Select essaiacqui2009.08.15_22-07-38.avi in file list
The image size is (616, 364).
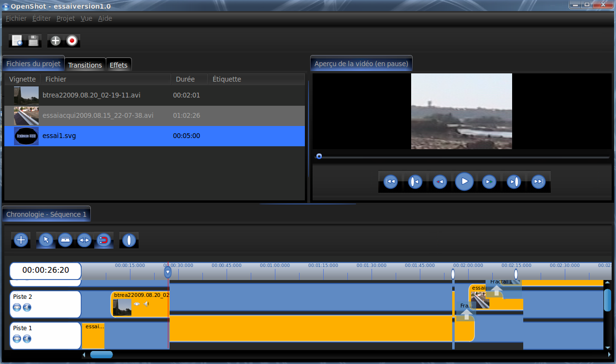click(x=98, y=116)
